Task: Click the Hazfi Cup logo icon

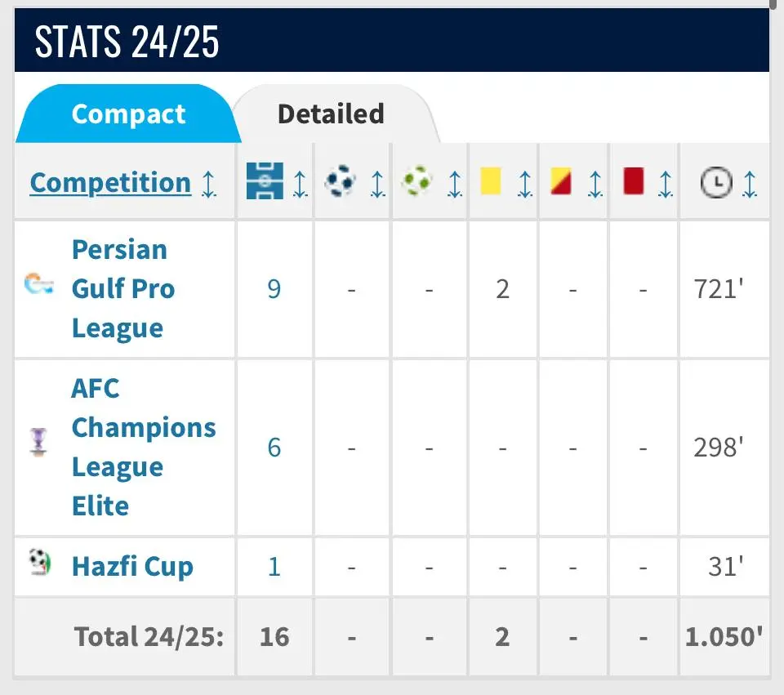Action: coord(38,562)
